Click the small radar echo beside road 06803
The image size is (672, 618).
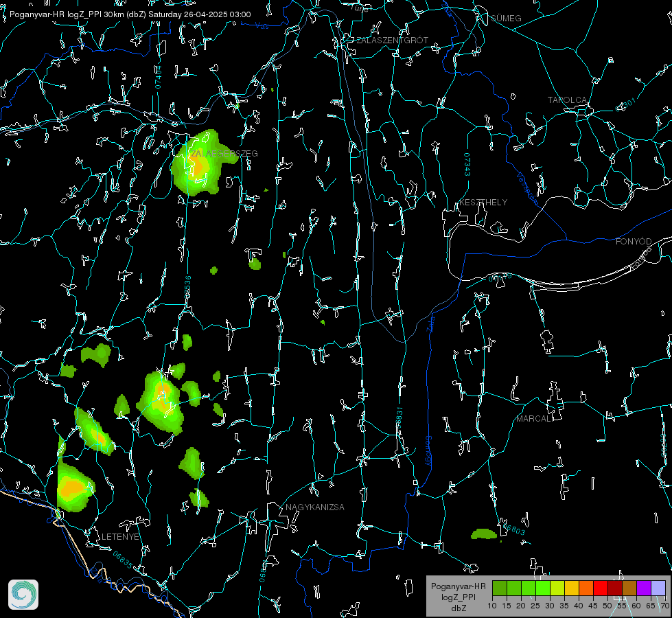point(484,534)
